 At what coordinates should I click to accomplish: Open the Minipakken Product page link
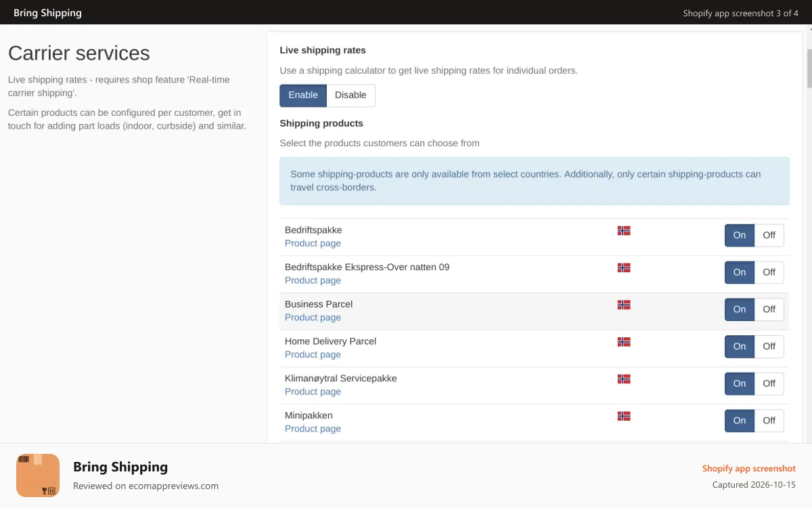[313, 429]
